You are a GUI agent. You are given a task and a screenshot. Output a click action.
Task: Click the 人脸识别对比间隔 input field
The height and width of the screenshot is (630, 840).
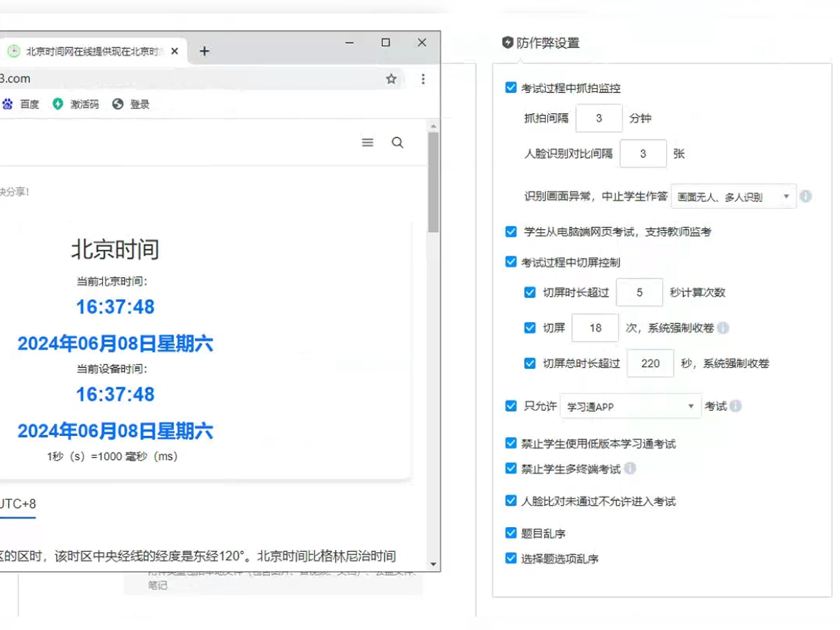[x=643, y=153]
